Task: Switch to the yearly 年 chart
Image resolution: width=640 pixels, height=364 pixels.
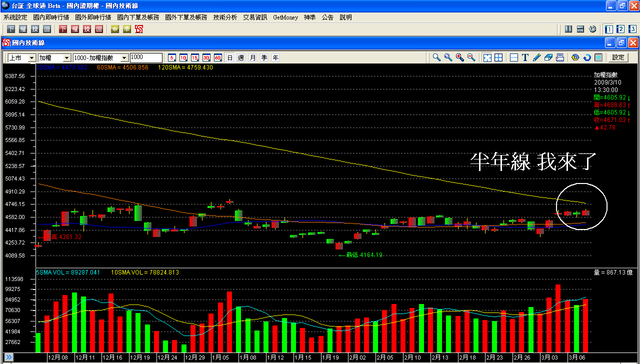Action: coord(276,58)
